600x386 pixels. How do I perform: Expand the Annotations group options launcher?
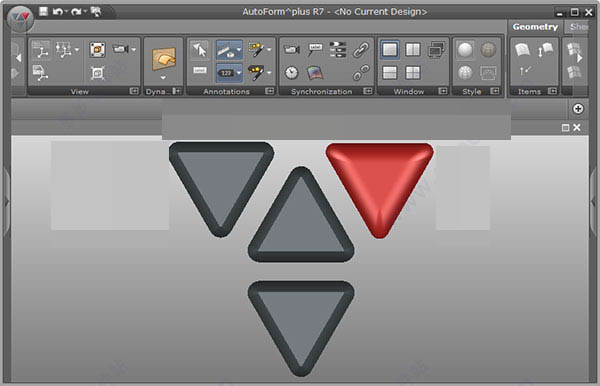point(269,91)
